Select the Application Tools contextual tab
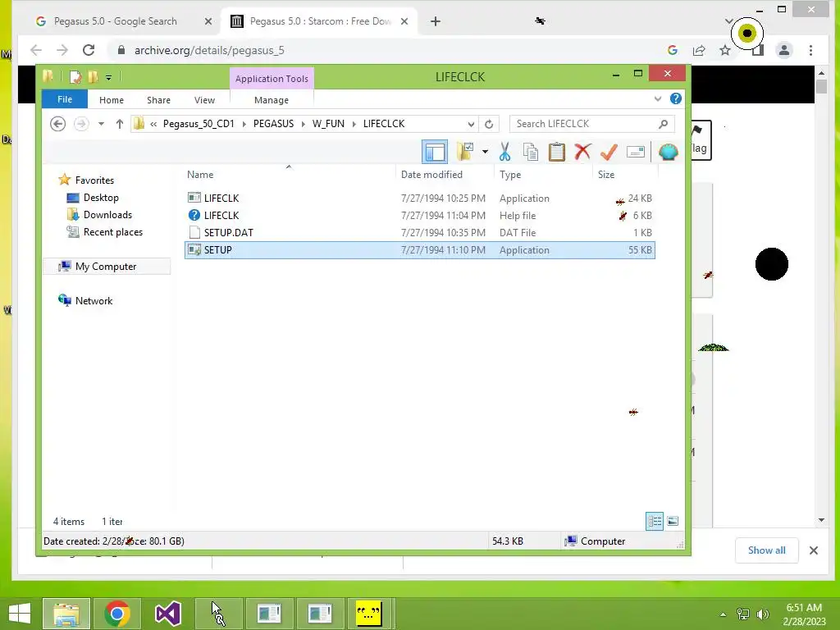 pyautogui.click(x=272, y=79)
